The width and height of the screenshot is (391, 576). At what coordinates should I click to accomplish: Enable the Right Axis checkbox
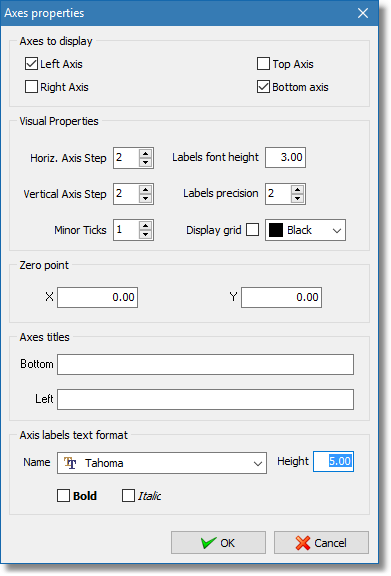point(31,87)
